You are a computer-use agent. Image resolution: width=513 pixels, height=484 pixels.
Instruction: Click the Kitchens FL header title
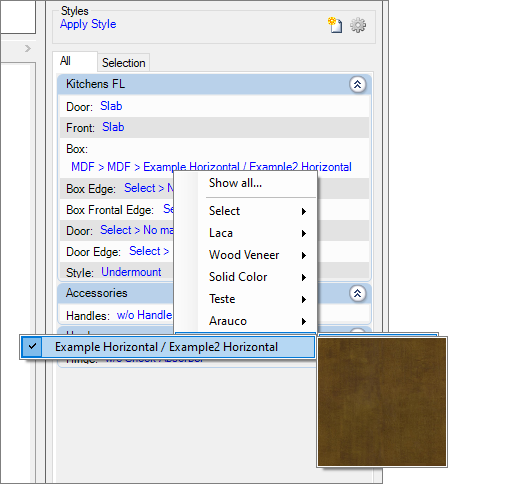click(95, 84)
